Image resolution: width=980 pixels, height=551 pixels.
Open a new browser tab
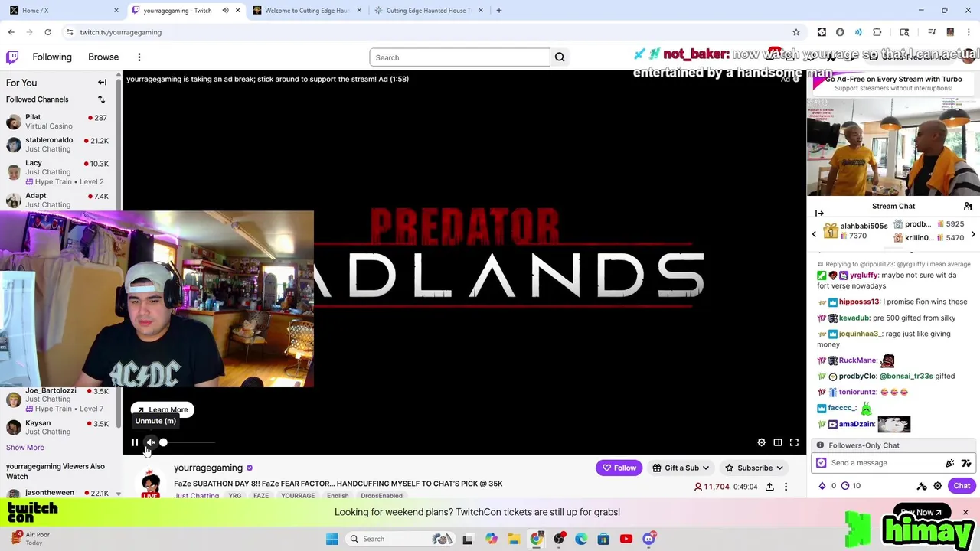coord(499,11)
